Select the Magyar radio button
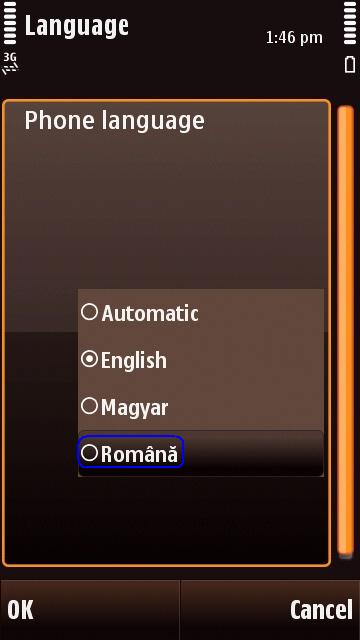Viewport: 360px width, 640px height. pos(89,407)
